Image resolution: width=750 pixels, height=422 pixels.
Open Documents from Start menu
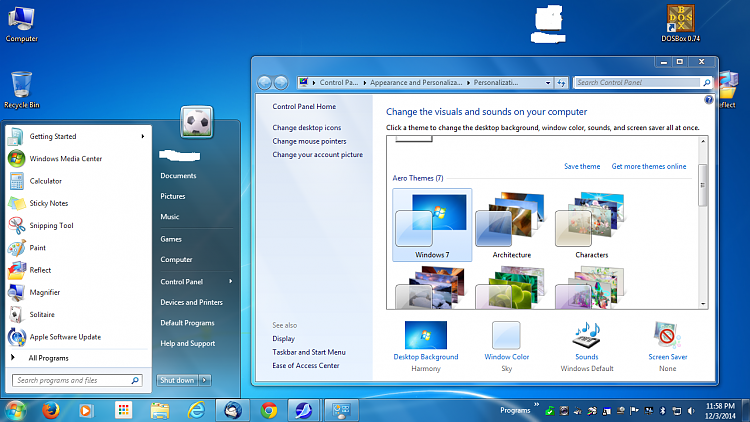[x=178, y=176]
